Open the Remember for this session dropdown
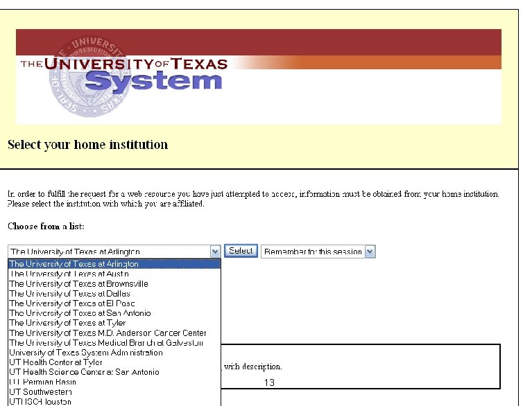The height and width of the screenshot is (406, 532). 318,251
